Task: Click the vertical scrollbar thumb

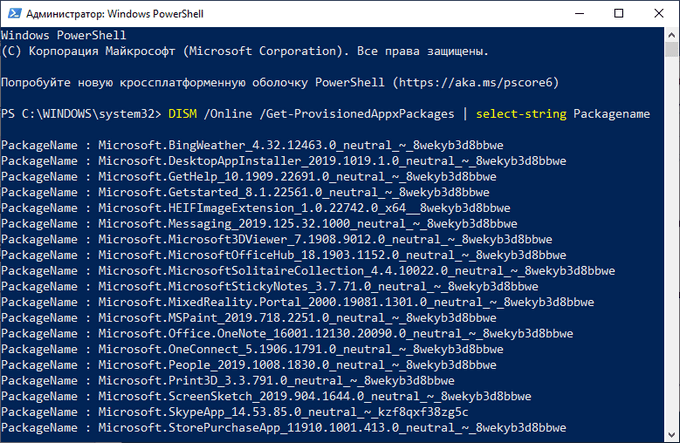Action: pos(671,49)
